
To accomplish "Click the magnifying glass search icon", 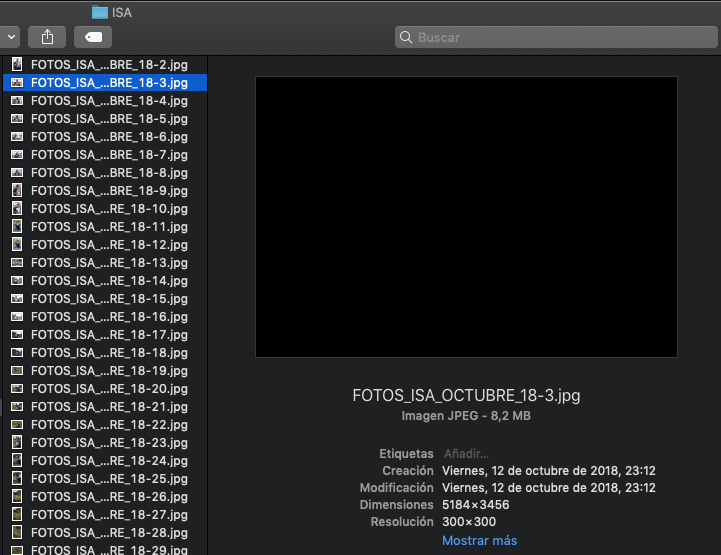I will point(406,37).
